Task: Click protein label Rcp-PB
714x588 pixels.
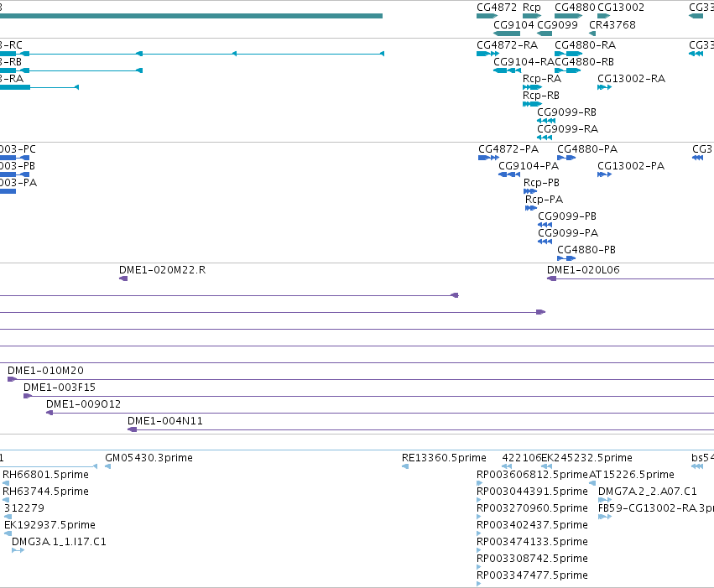Action: click(541, 183)
